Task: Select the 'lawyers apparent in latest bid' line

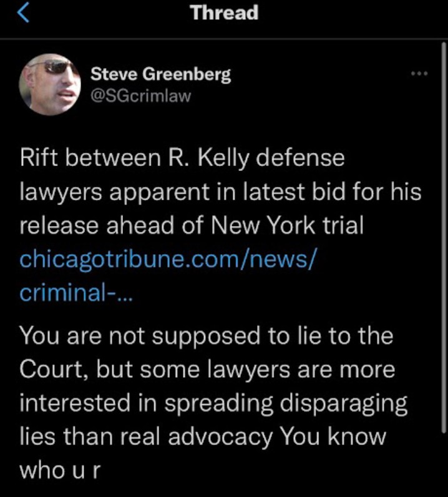Action: point(220,192)
